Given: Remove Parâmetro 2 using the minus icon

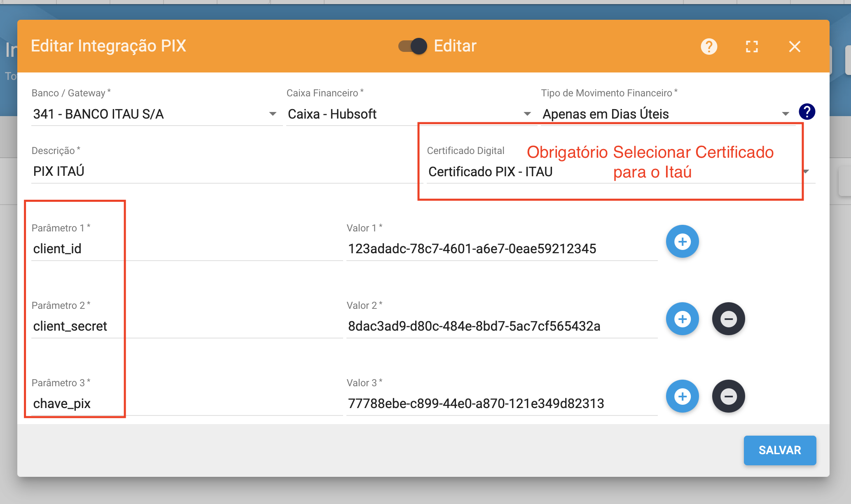Looking at the screenshot, I should point(728,318).
